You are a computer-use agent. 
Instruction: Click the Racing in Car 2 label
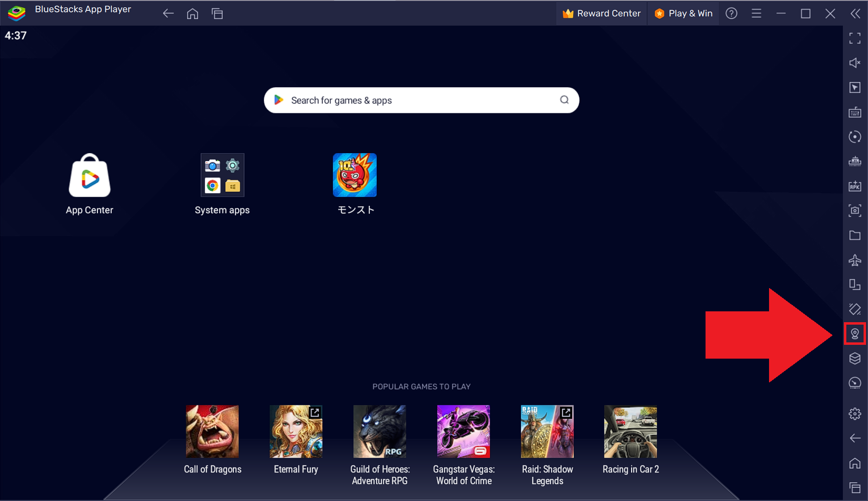[x=631, y=469]
